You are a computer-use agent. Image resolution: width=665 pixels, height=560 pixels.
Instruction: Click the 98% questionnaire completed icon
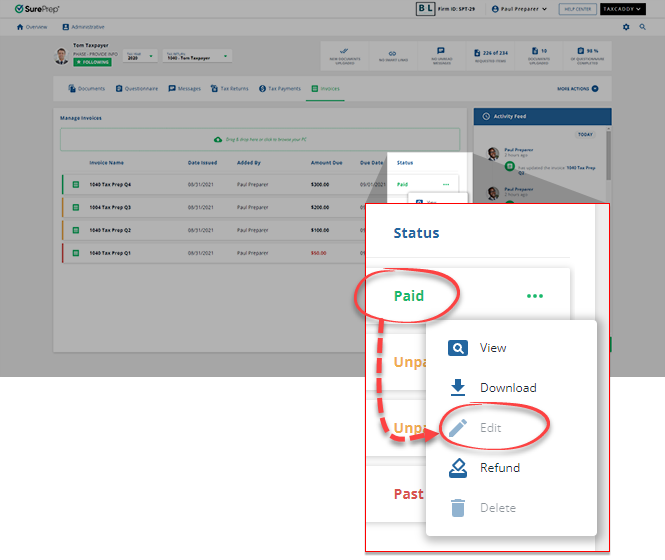coord(581,50)
